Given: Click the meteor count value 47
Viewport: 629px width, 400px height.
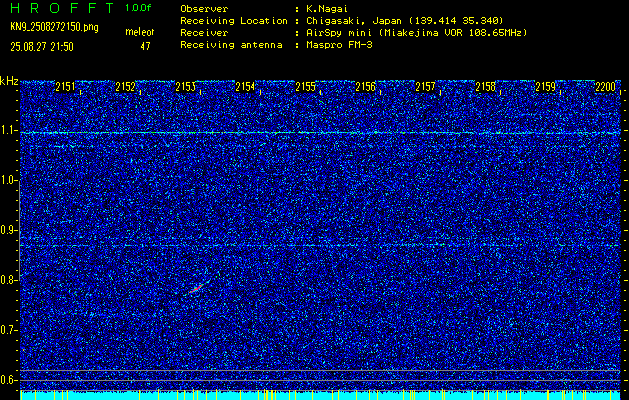Looking at the screenshot, I should coord(145,46).
